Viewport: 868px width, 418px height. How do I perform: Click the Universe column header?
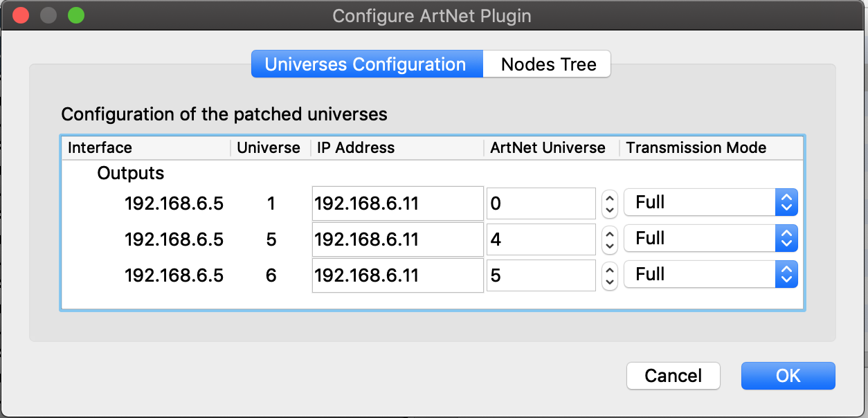point(271,148)
